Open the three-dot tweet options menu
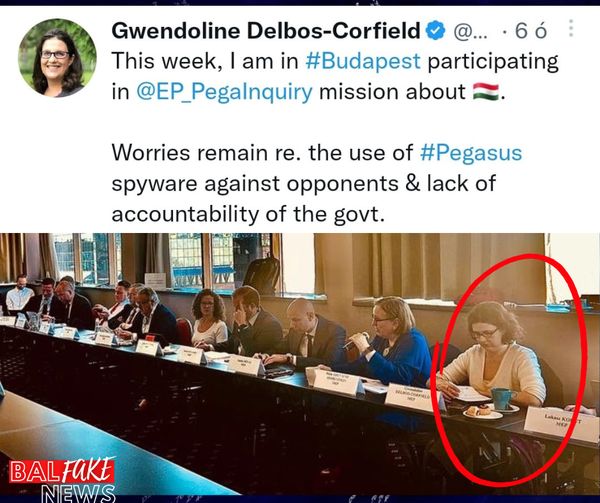Image resolution: width=600 pixels, height=503 pixels. point(571,28)
